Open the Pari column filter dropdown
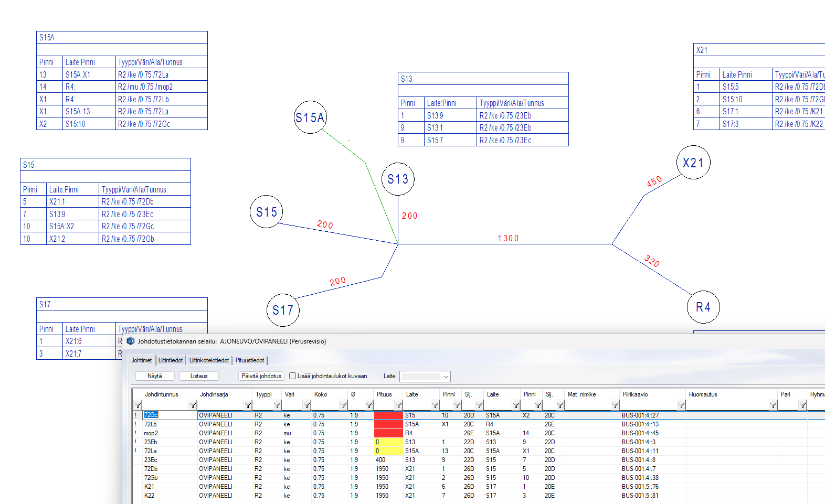 click(x=802, y=405)
